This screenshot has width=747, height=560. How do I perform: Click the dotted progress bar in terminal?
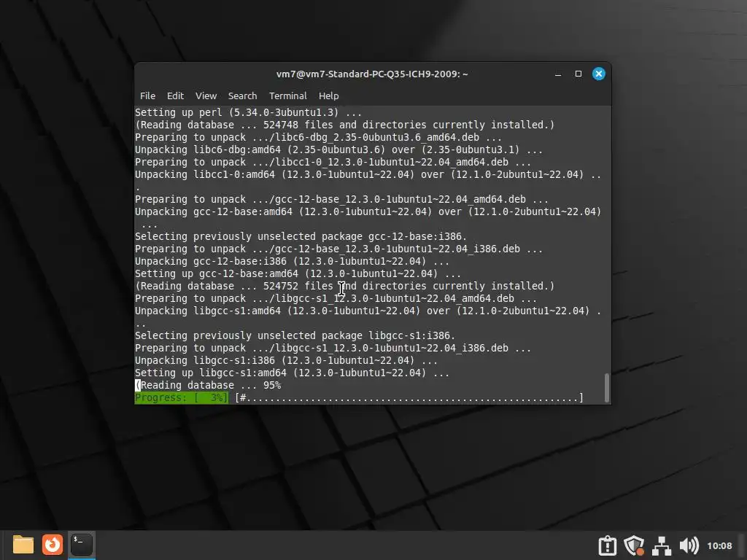coord(409,397)
